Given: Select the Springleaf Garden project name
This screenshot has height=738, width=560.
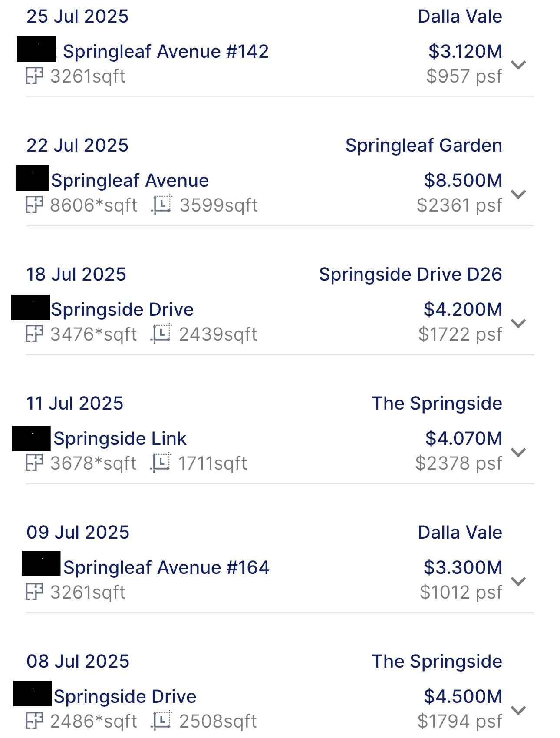Looking at the screenshot, I should 423,145.
